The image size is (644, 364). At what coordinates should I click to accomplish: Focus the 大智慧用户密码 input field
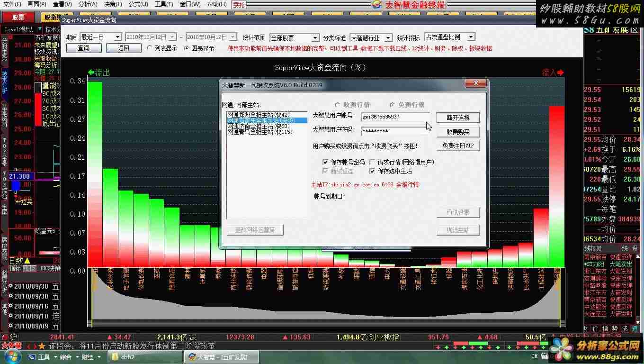click(395, 131)
